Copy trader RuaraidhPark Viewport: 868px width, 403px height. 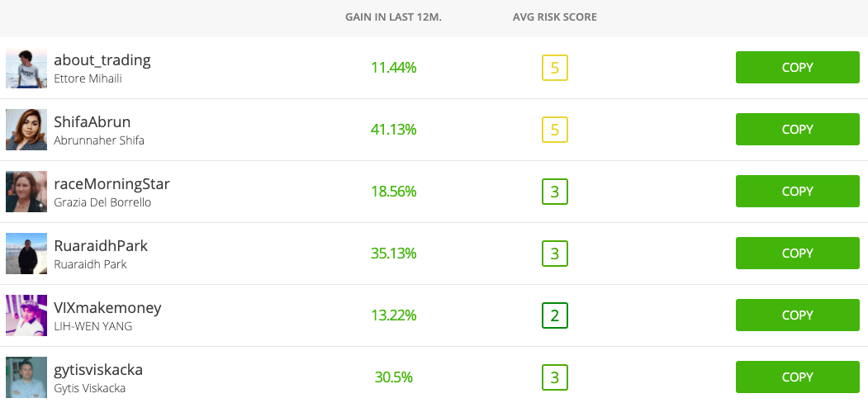(x=797, y=254)
